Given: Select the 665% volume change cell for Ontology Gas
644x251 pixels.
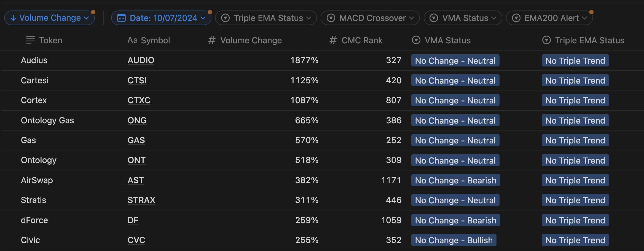Looking at the screenshot, I should coord(307,121).
